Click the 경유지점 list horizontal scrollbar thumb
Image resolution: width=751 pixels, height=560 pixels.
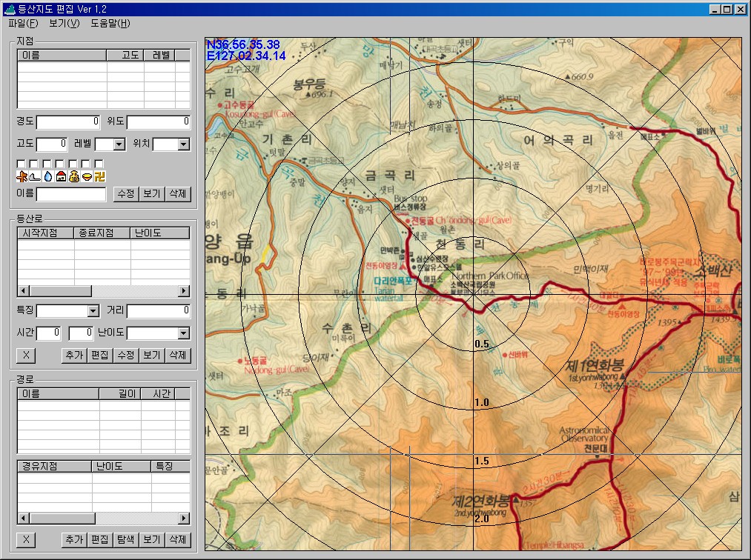62,519
